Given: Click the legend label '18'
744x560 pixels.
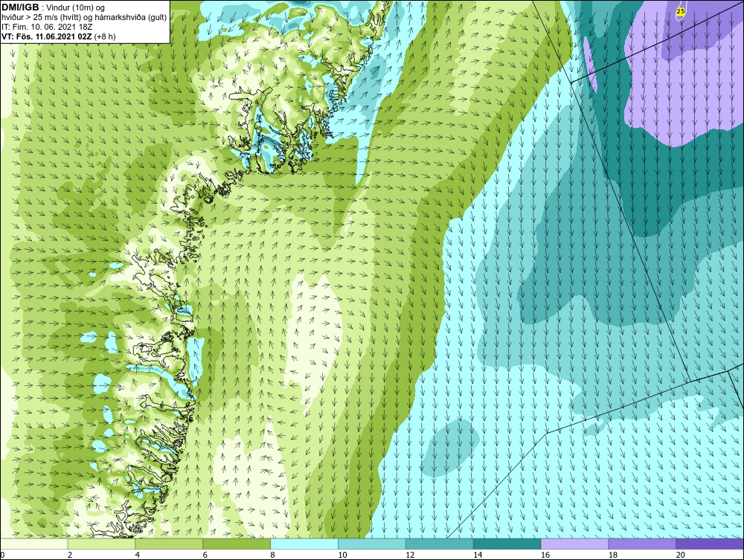Looking at the screenshot, I should [x=612, y=555].
